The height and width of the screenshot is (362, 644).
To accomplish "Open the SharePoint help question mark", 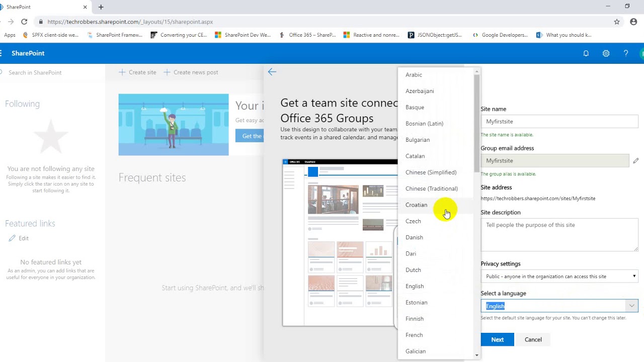I will tap(626, 53).
